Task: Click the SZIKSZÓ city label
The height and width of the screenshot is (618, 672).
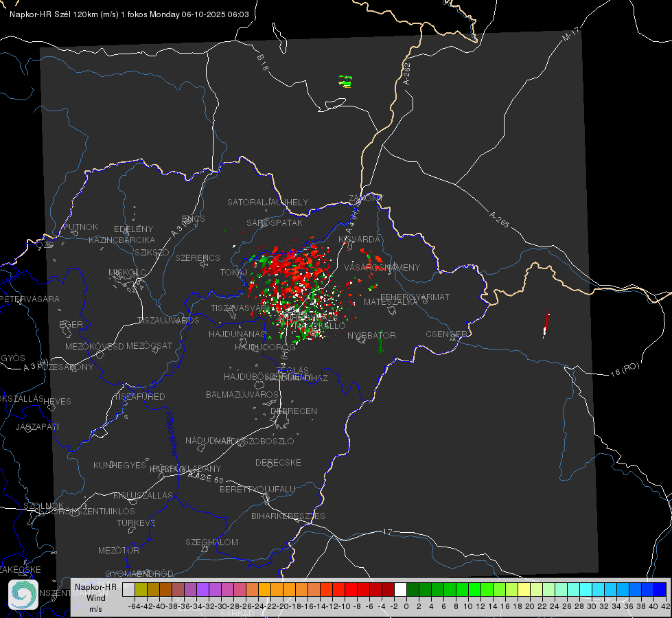Action: [152, 252]
